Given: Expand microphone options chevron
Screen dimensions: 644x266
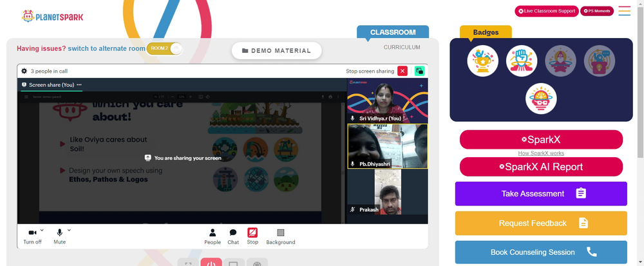Looking at the screenshot, I should coord(69,230).
